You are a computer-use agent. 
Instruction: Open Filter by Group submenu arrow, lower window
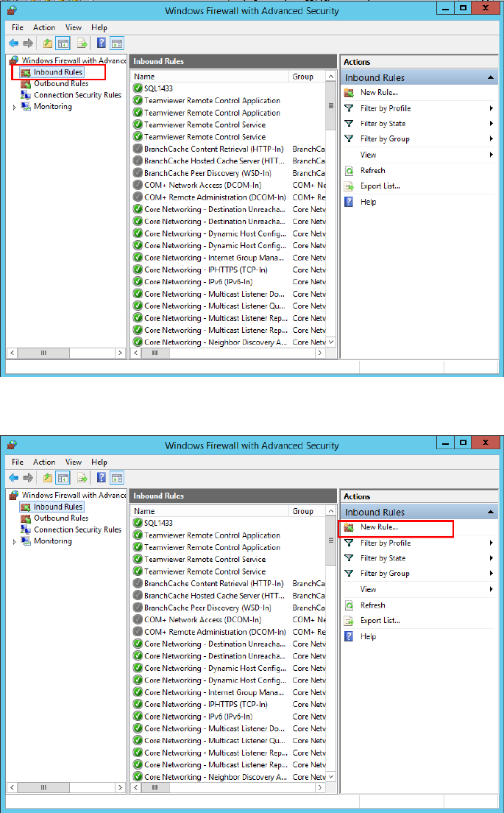[x=491, y=574]
